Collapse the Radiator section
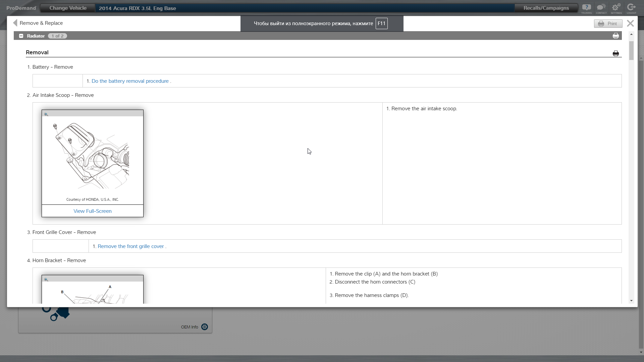 click(x=21, y=36)
